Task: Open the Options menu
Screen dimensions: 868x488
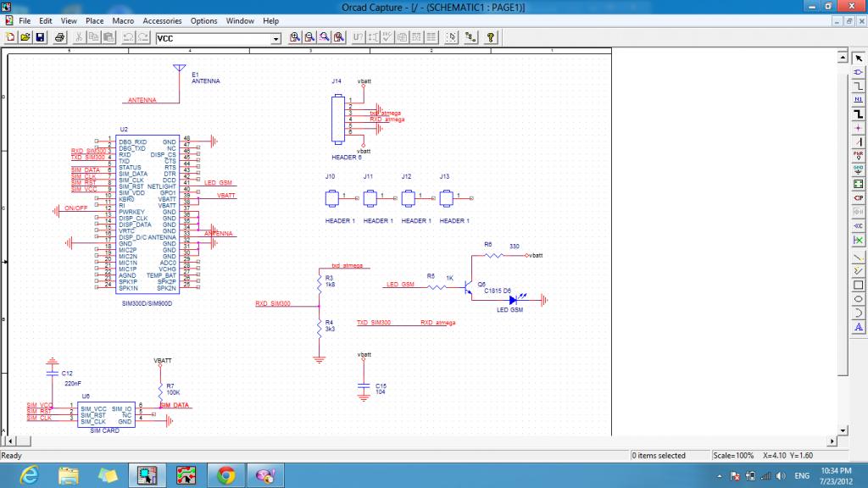Action: [x=203, y=20]
